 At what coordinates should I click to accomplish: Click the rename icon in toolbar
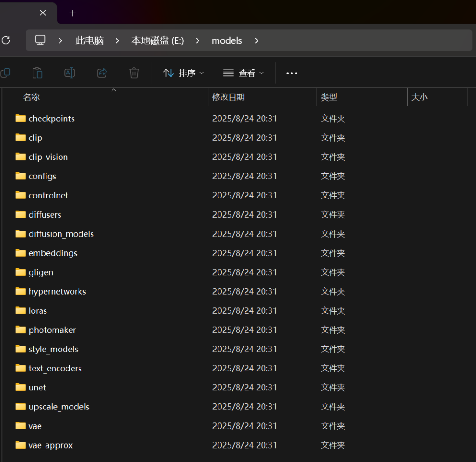click(69, 73)
